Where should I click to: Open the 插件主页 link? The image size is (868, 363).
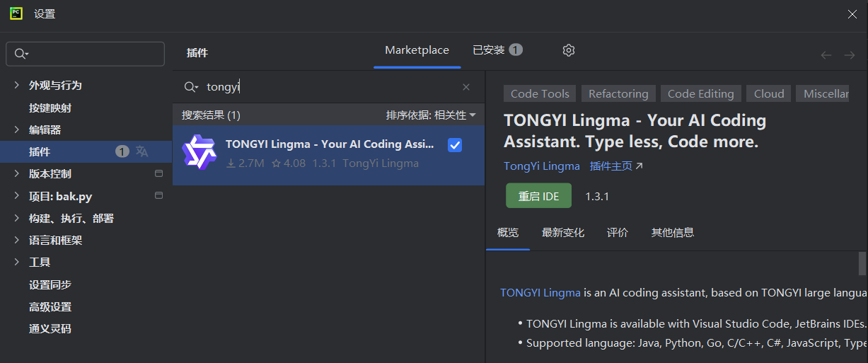tap(617, 166)
